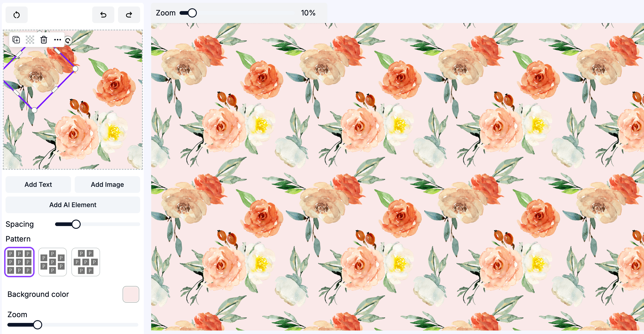Click the top Zoom slider handle
The height and width of the screenshot is (334, 644).
(192, 13)
